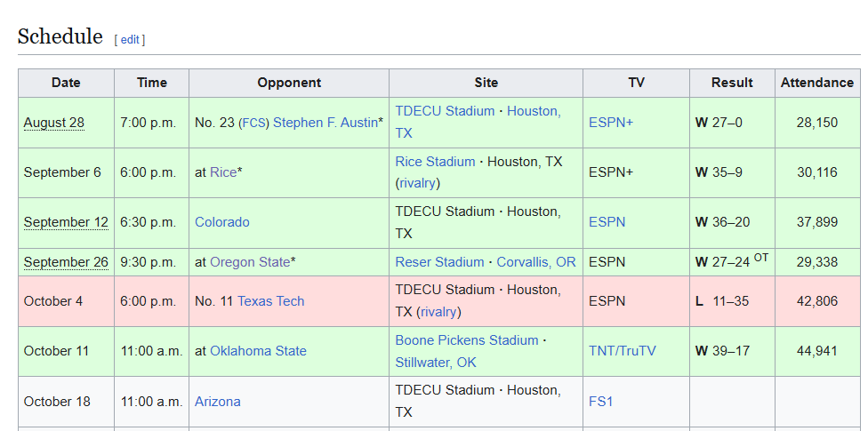The width and height of the screenshot is (868, 431).
Task: Click the FCS abbreviation link
Action: click(x=253, y=122)
